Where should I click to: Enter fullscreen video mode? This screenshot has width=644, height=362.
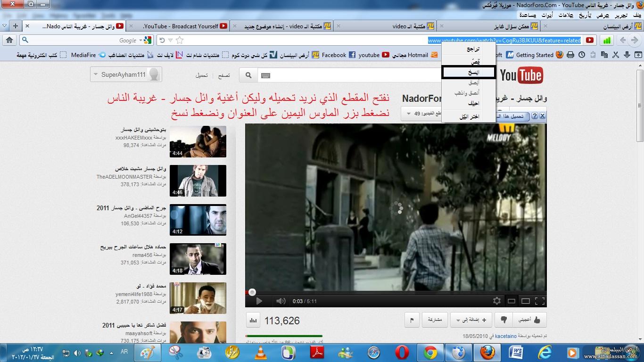[540, 301]
